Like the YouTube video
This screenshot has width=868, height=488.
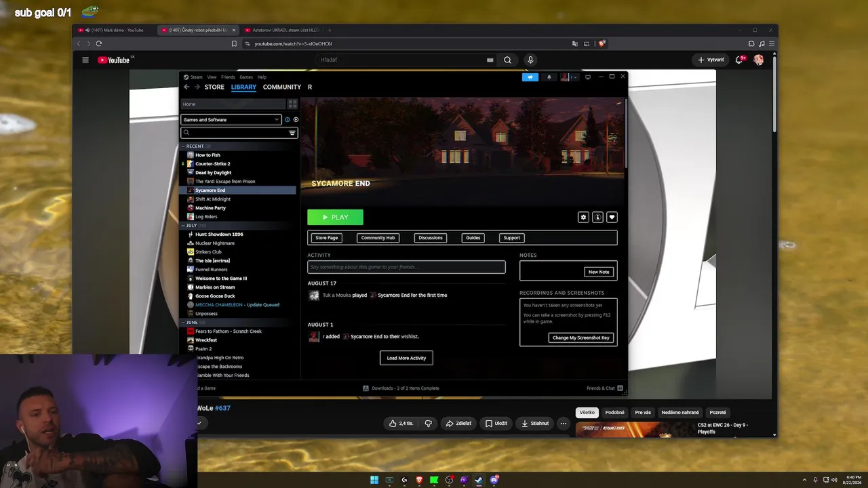pyautogui.click(x=401, y=424)
